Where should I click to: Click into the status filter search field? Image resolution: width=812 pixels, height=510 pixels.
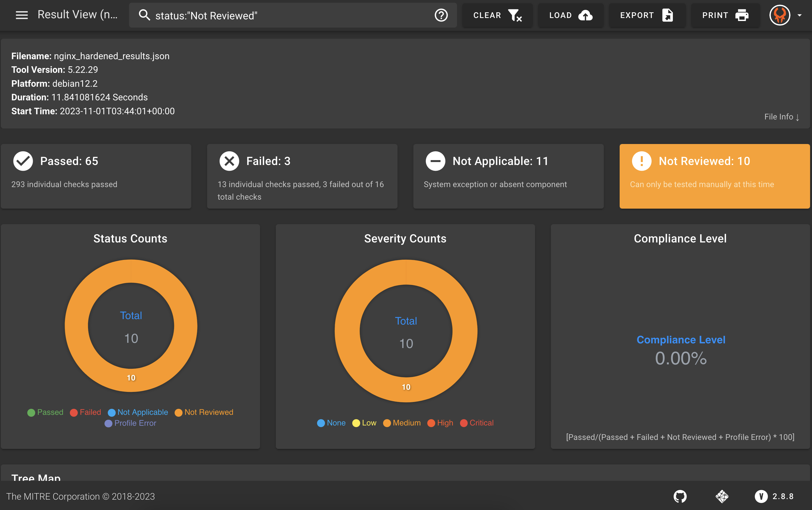(x=290, y=15)
